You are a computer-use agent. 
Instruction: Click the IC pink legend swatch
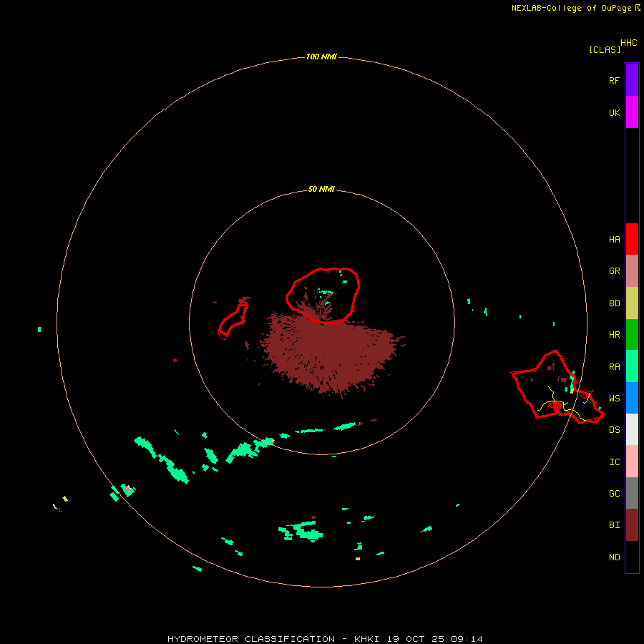pos(632,462)
